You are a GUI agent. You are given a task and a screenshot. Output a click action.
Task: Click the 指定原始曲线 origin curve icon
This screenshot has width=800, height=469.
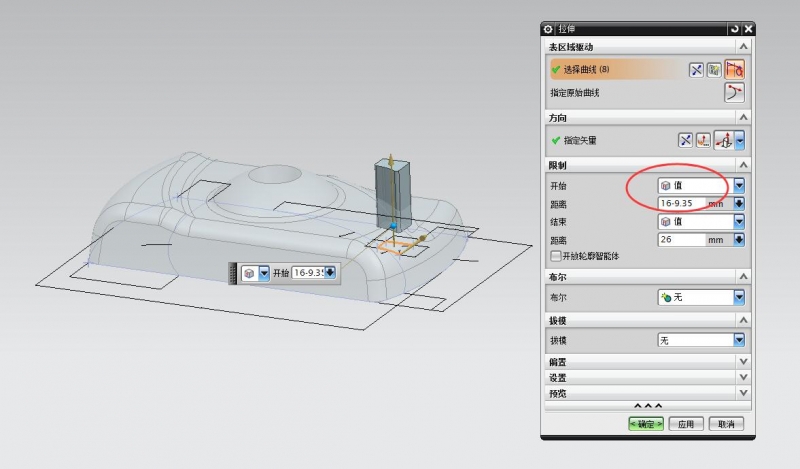coord(734,93)
